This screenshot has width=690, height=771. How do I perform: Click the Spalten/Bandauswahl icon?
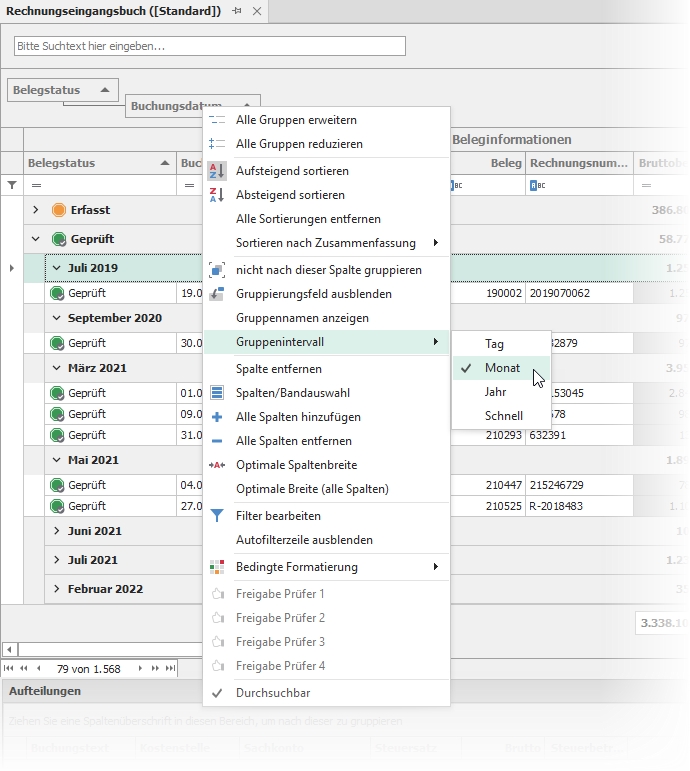tap(217, 393)
